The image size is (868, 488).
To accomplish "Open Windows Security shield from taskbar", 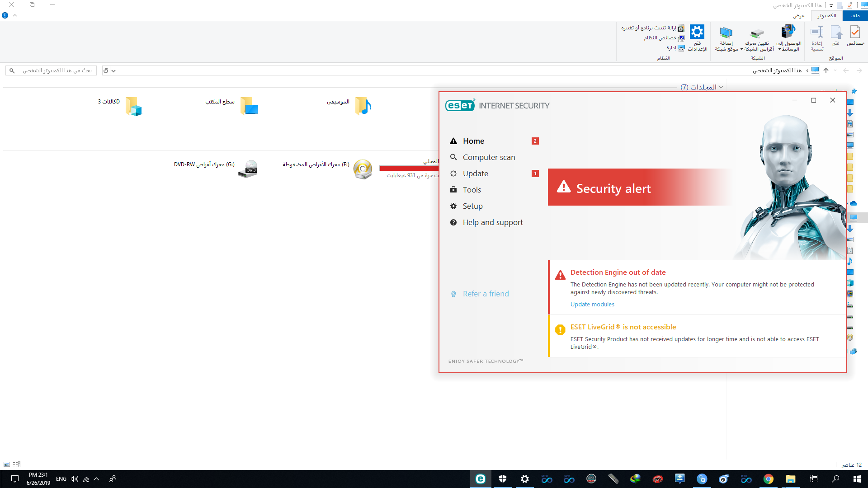I will coord(503,479).
